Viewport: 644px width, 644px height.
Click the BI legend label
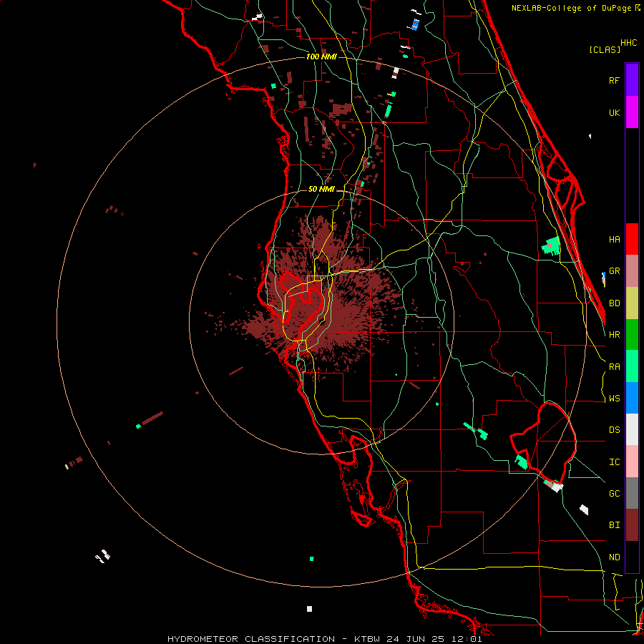pyautogui.click(x=614, y=525)
